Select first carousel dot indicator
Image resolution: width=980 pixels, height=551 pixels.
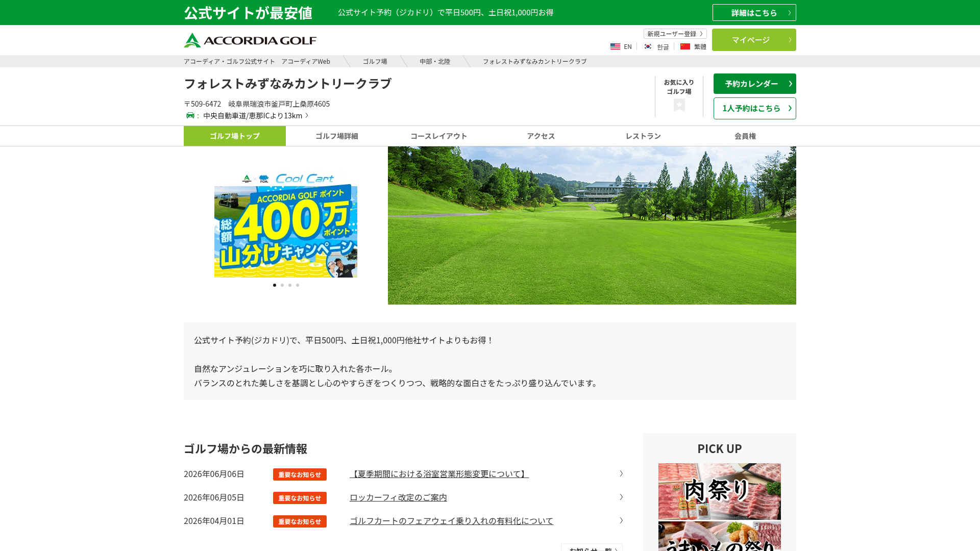tap(275, 285)
